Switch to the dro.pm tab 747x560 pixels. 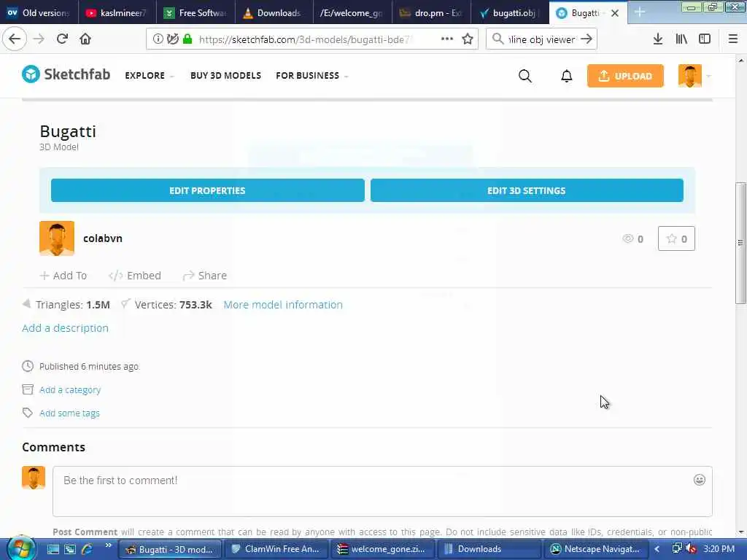point(431,13)
